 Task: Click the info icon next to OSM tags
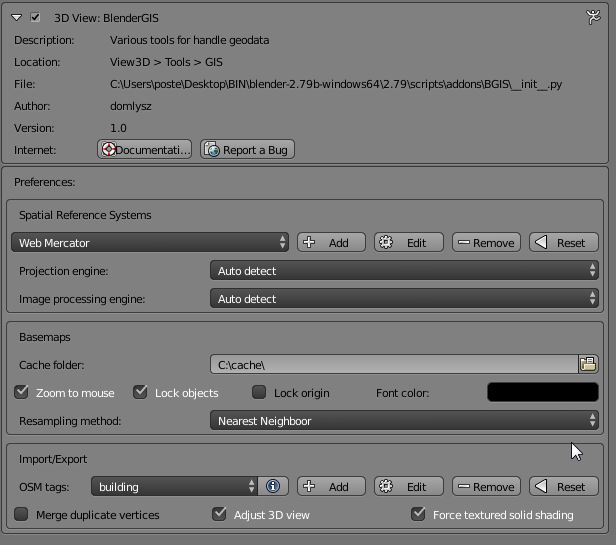pyautogui.click(x=272, y=487)
